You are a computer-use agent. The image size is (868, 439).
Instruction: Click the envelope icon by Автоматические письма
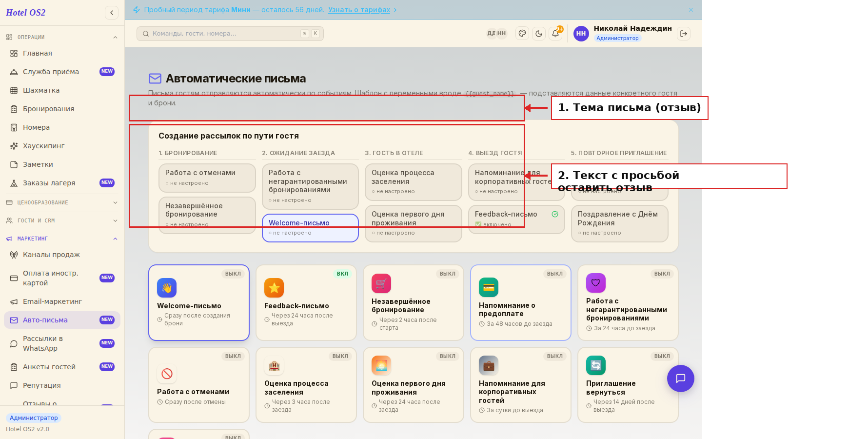click(x=155, y=79)
